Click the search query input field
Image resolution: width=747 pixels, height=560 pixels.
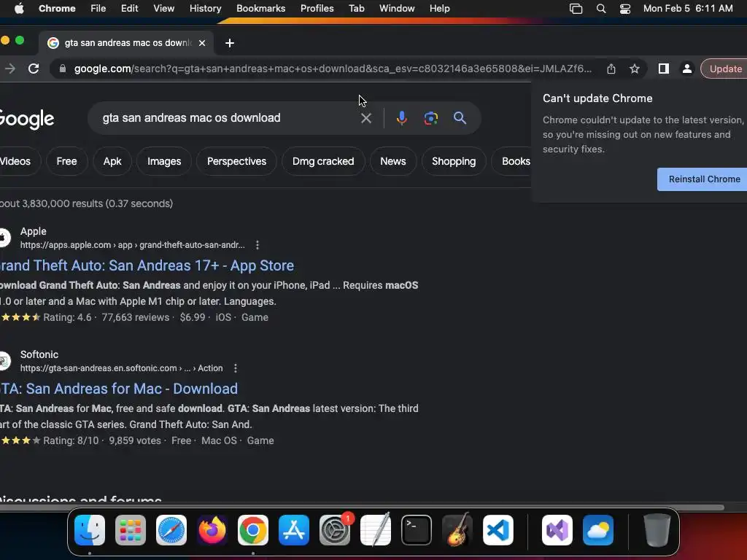tap(228, 117)
